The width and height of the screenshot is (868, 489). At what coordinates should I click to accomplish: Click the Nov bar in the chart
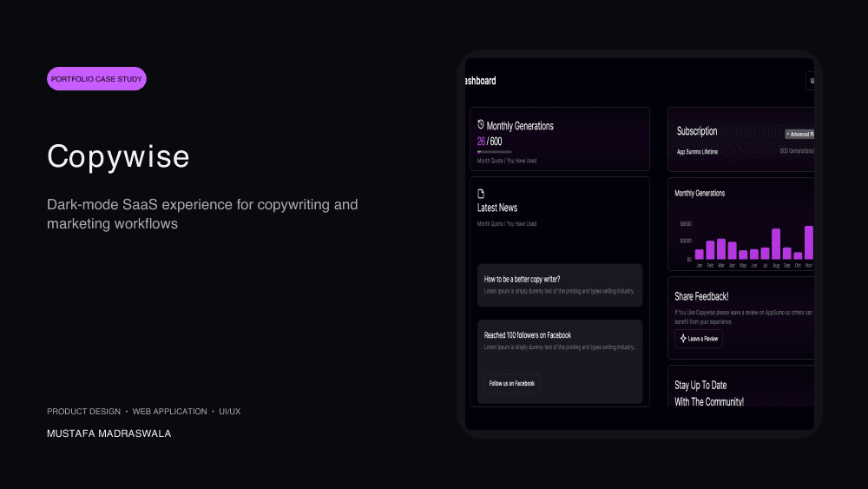(x=809, y=242)
